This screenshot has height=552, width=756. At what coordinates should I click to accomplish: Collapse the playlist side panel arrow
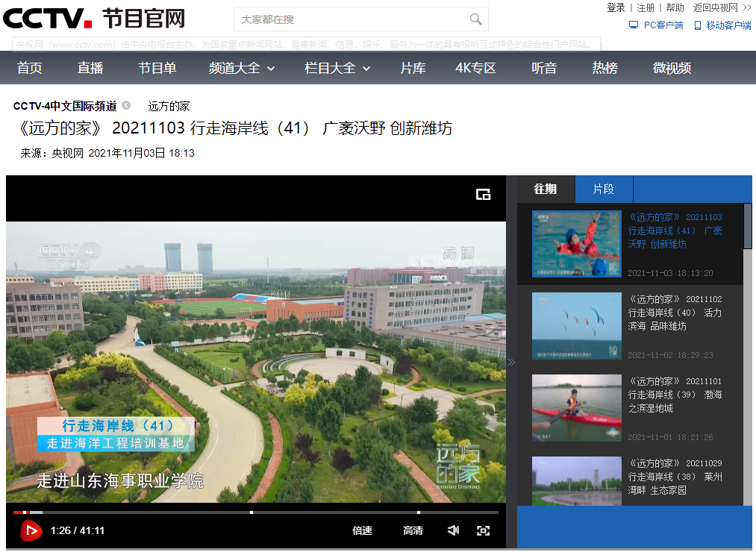(511, 363)
